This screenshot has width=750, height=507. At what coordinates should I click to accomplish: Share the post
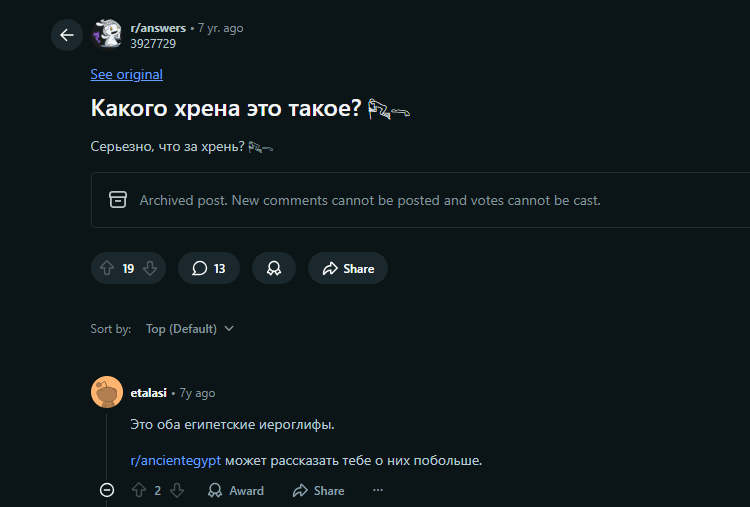(348, 268)
